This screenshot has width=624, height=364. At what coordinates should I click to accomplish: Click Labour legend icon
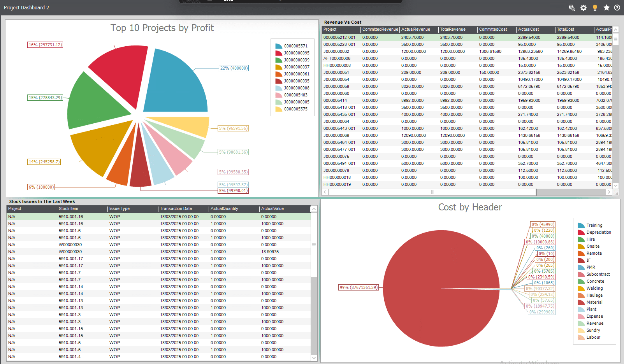581,337
